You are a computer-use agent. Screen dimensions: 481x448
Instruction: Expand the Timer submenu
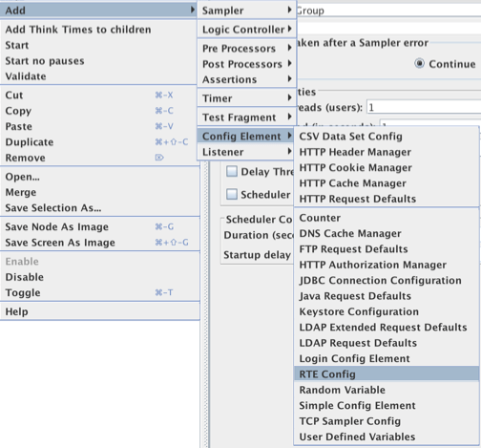[x=247, y=98]
